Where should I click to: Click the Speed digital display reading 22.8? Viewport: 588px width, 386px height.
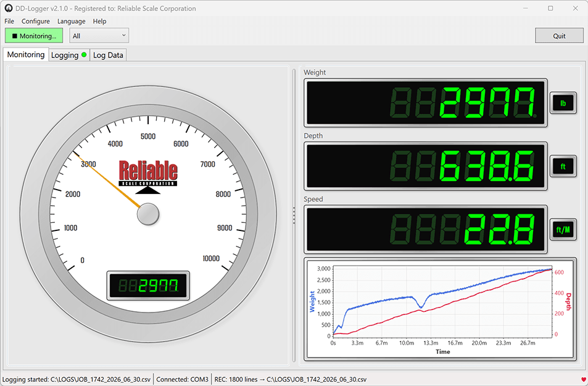click(426, 229)
